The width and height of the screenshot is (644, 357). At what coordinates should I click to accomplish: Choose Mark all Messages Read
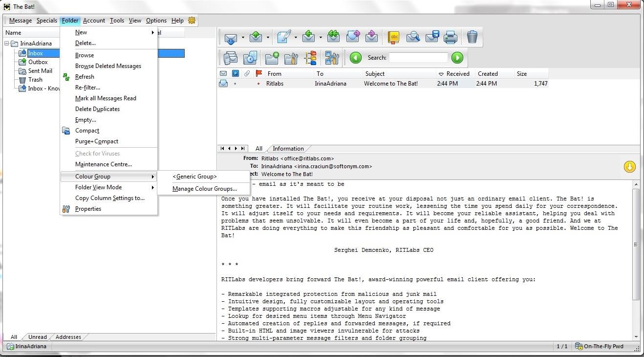pyautogui.click(x=106, y=98)
